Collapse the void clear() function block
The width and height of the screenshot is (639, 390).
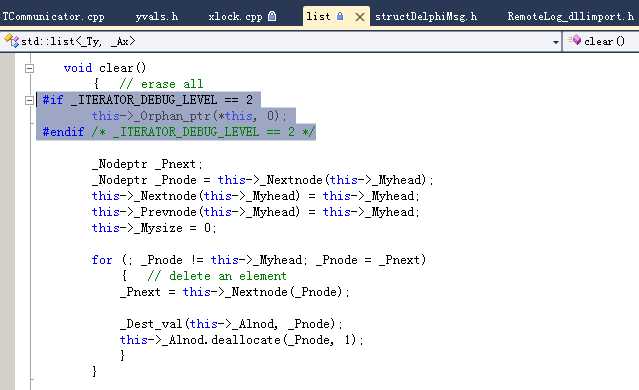[x=29, y=68]
